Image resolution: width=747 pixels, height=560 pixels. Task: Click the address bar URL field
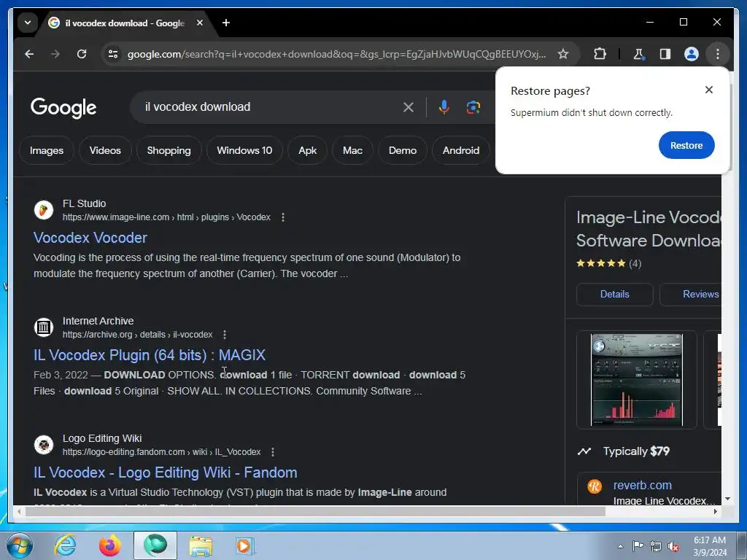336,54
